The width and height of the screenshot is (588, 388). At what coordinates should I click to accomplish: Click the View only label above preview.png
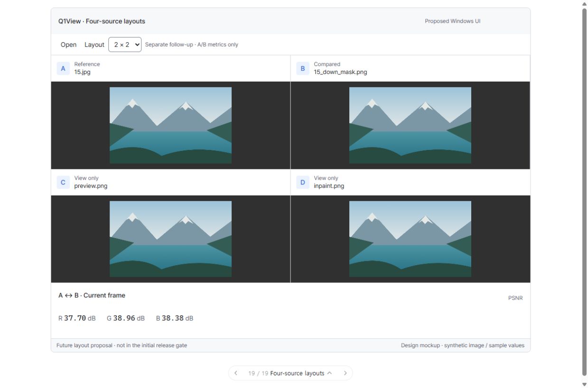pyautogui.click(x=86, y=178)
